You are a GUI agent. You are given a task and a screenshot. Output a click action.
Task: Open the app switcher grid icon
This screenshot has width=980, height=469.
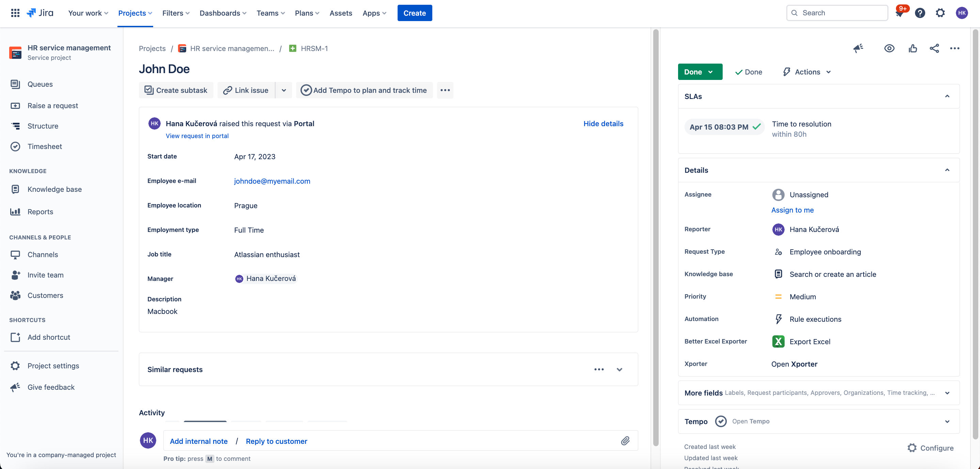pos(15,13)
